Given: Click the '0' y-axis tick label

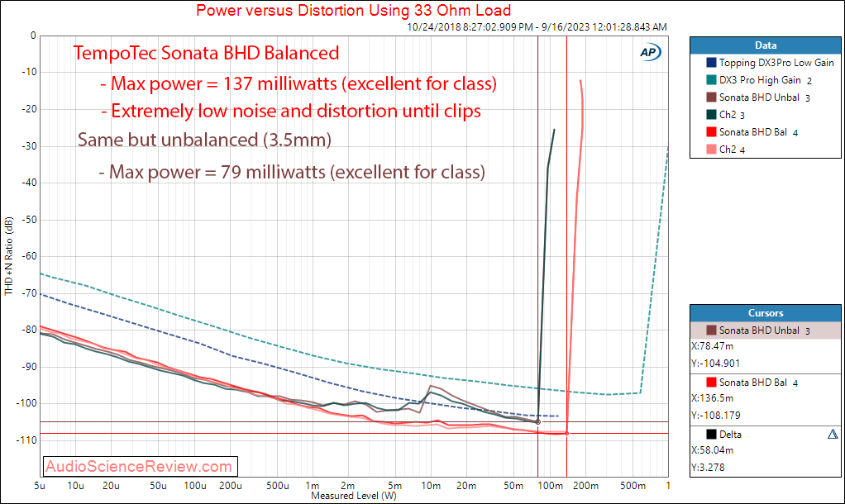Looking at the screenshot, I should pyautogui.click(x=33, y=36).
